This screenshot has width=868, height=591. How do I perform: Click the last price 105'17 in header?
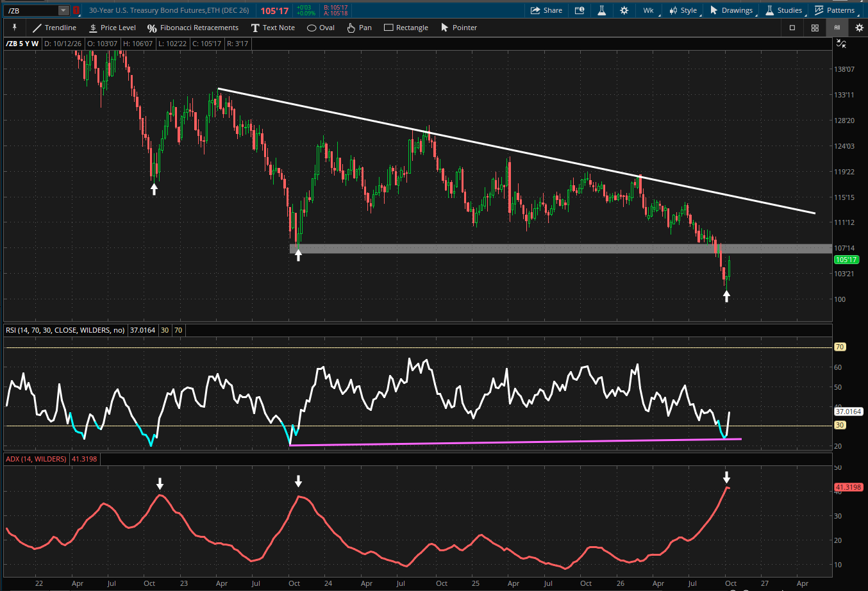point(274,11)
